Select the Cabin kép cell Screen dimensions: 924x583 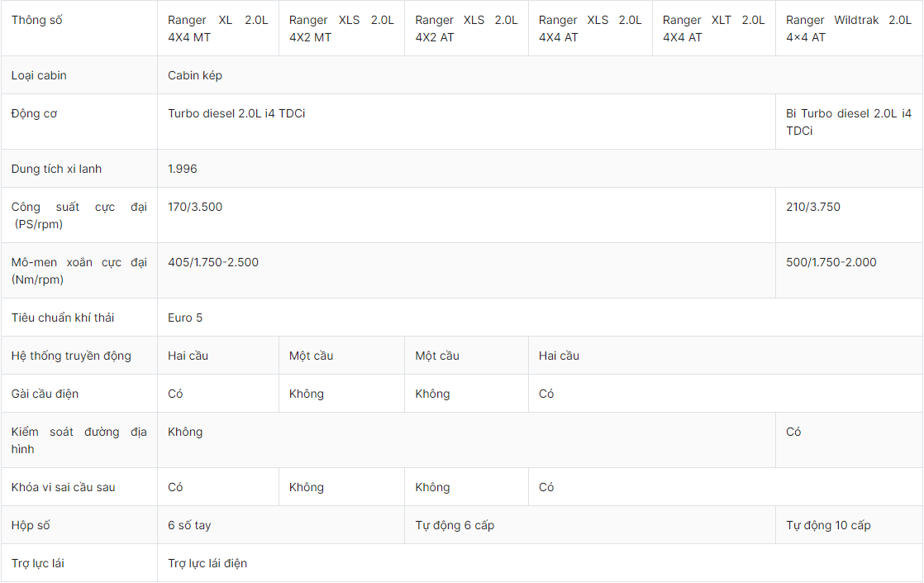(195, 75)
